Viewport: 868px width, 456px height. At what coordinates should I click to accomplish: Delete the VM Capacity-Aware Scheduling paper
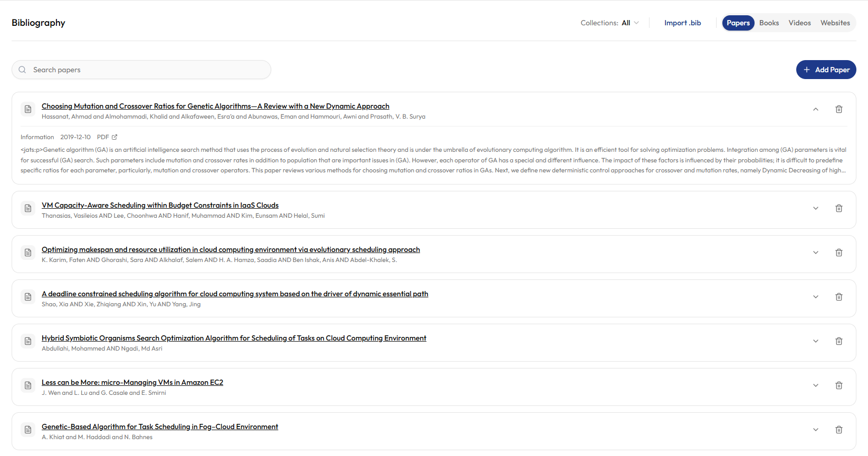tap(838, 208)
